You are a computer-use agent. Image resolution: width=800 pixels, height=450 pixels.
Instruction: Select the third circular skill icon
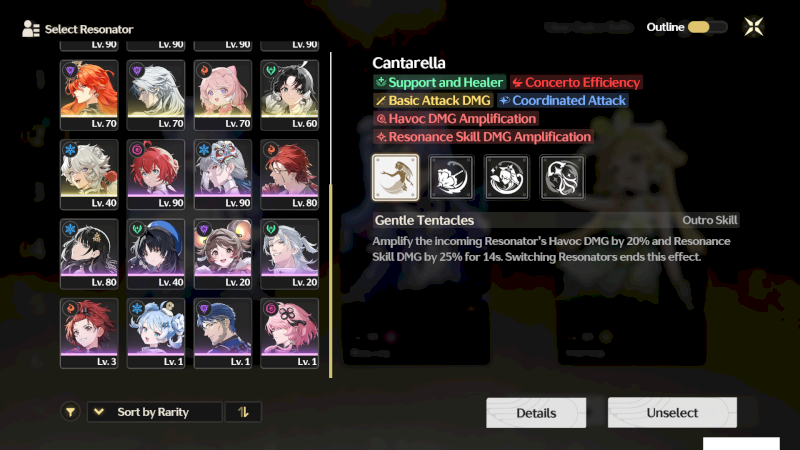tap(507, 177)
